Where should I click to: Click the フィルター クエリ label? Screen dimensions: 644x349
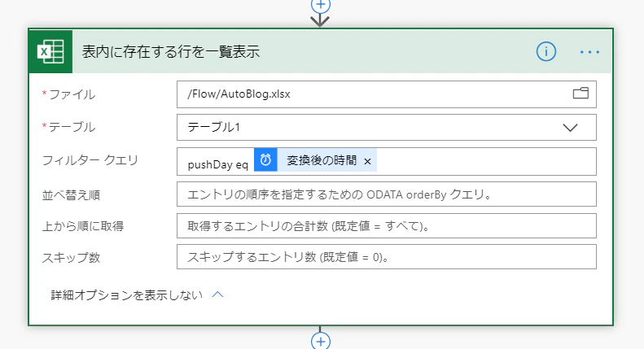pos(90,160)
